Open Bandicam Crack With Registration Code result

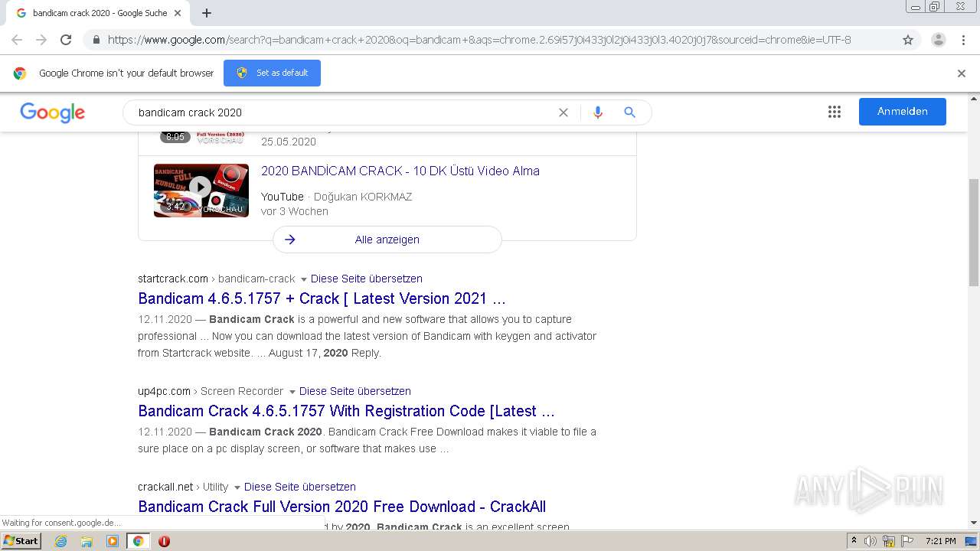point(346,411)
